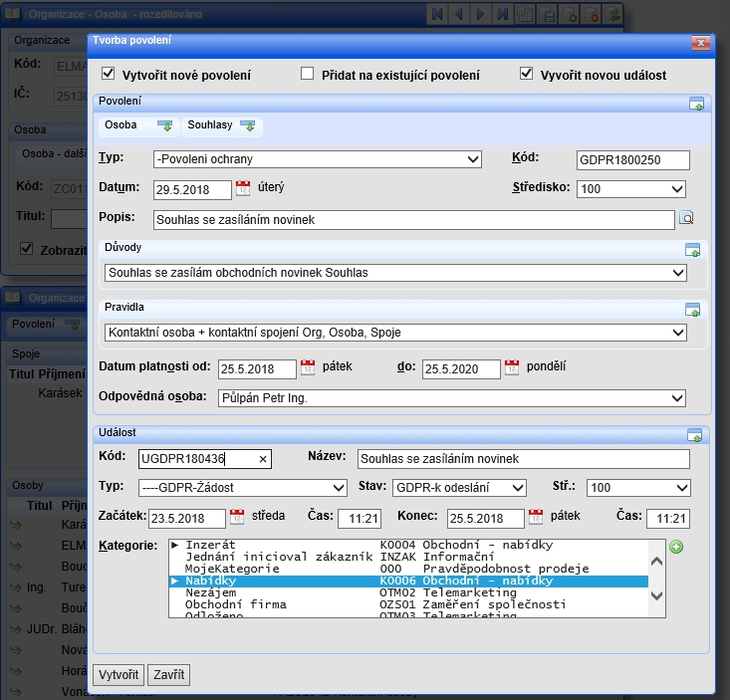
Task: Open calendar for Datum platnosti od
Action: point(308,367)
